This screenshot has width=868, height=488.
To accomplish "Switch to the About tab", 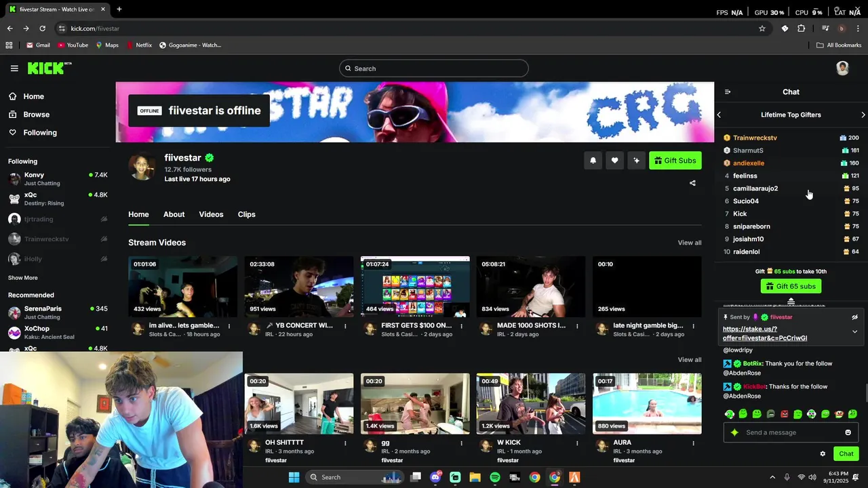I will pos(174,214).
